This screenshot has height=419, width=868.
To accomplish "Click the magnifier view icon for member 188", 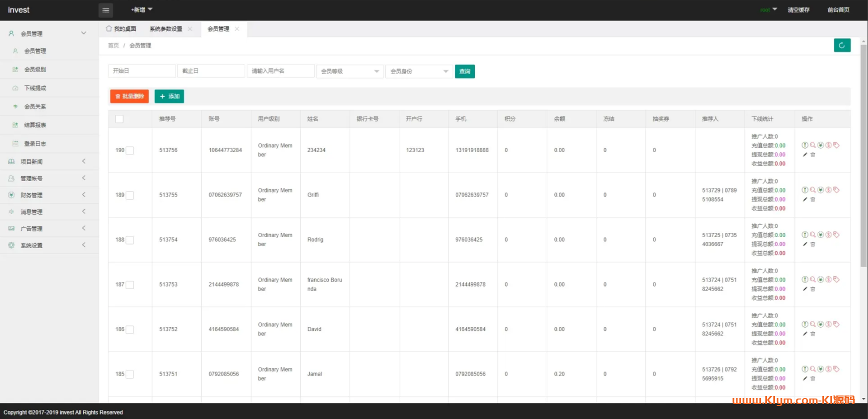I will [813, 234].
